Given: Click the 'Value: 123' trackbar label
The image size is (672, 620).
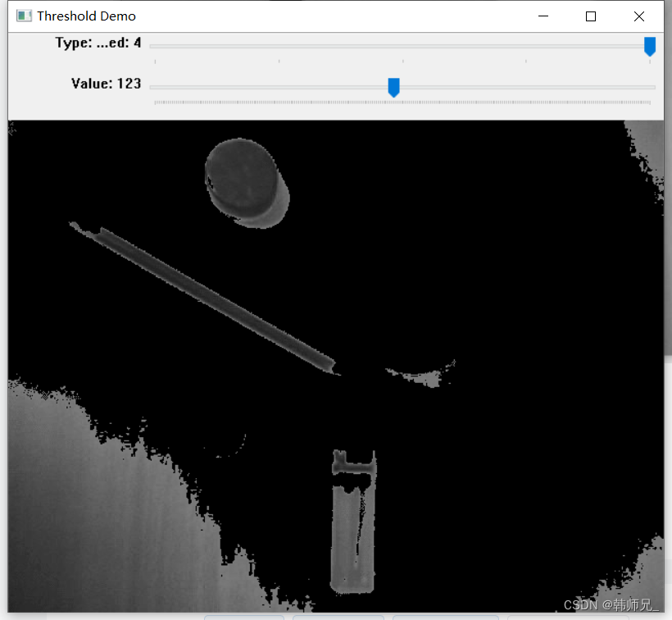Looking at the screenshot, I should click(x=106, y=84).
